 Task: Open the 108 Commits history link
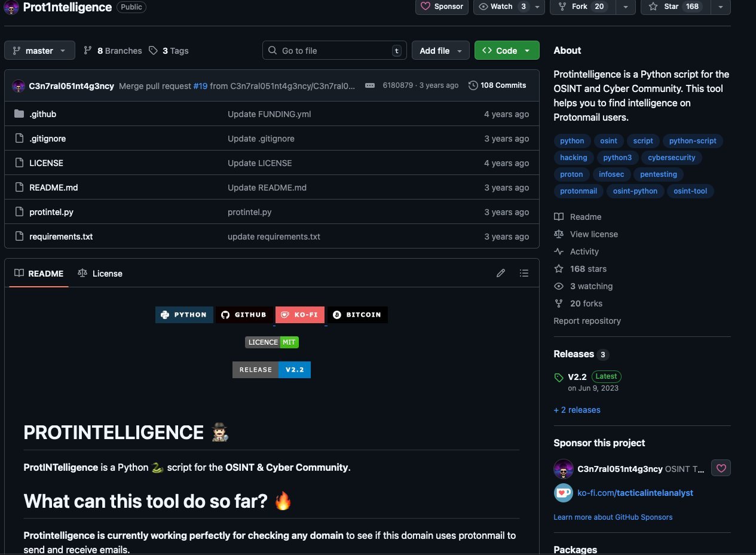click(x=497, y=85)
